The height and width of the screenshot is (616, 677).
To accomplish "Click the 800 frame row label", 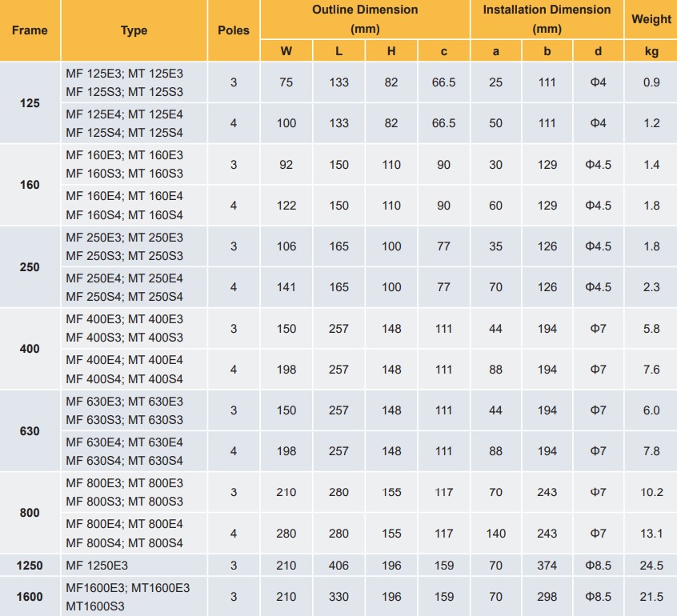I will [30, 513].
